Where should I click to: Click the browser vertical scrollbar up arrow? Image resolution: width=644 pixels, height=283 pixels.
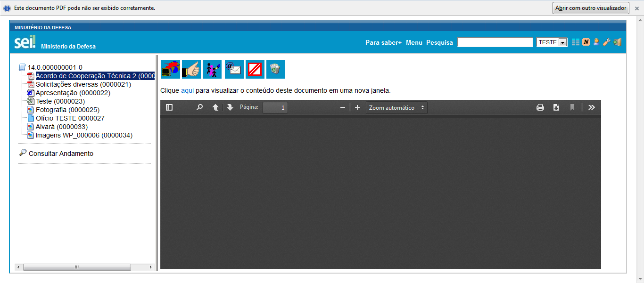(x=640, y=20)
